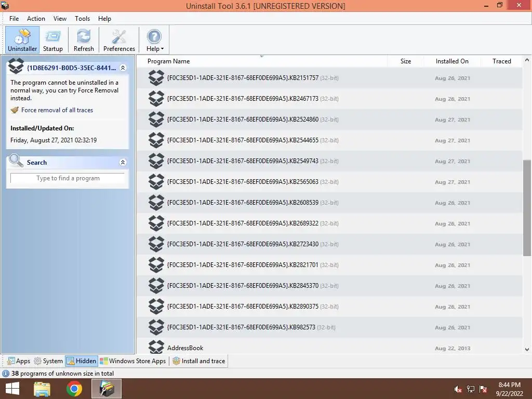Click the icon of the KB2608539 entry

pyautogui.click(x=156, y=203)
